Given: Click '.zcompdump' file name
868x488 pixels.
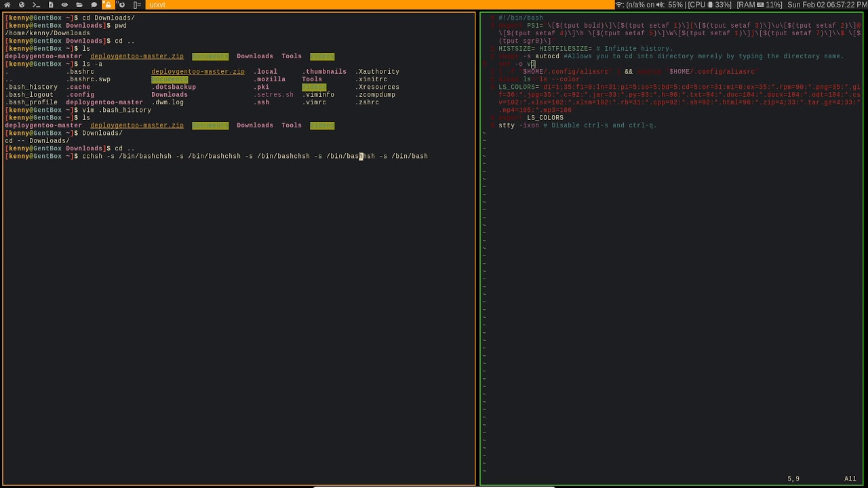Looking at the screenshot, I should tap(375, 95).
